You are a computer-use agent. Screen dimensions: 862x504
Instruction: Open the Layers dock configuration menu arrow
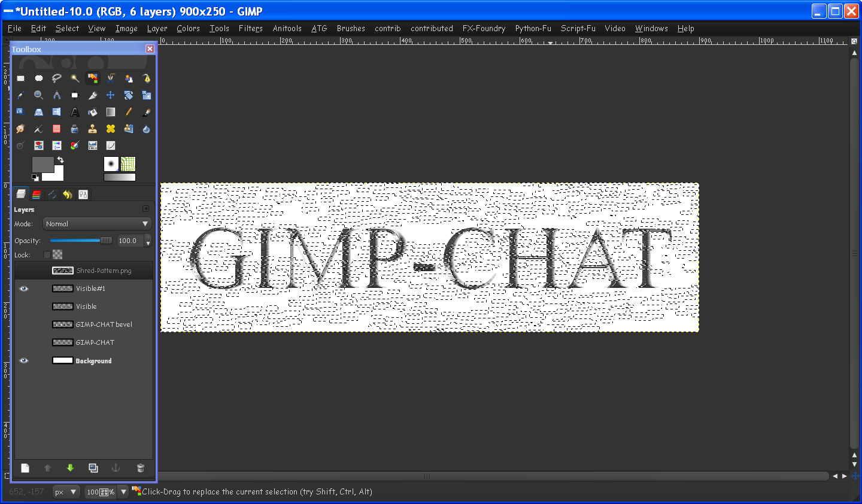click(145, 209)
